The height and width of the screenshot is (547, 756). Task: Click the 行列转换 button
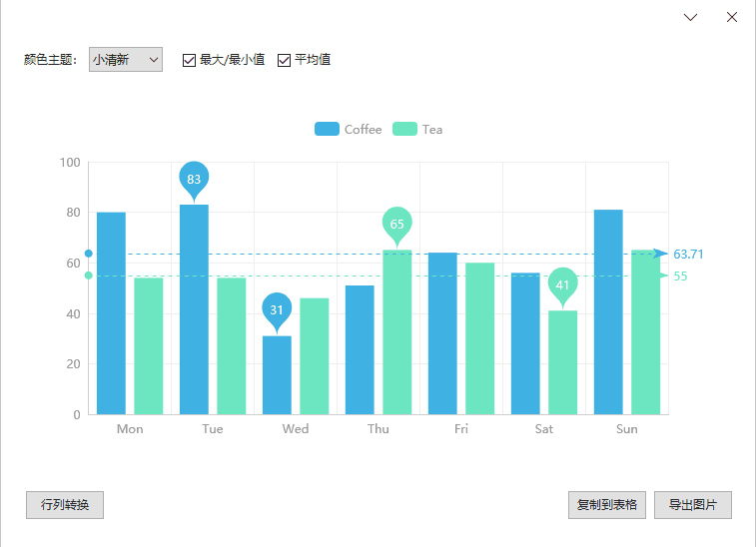[x=65, y=505]
